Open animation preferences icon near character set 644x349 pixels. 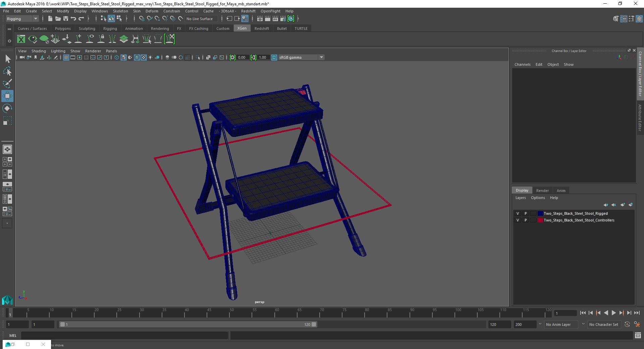click(637, 325)
